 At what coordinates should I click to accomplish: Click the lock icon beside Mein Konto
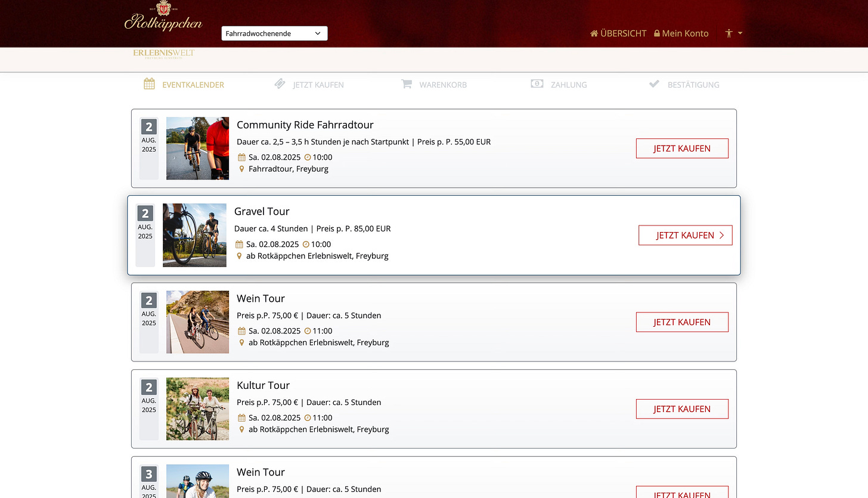click(x=657, y=33)
